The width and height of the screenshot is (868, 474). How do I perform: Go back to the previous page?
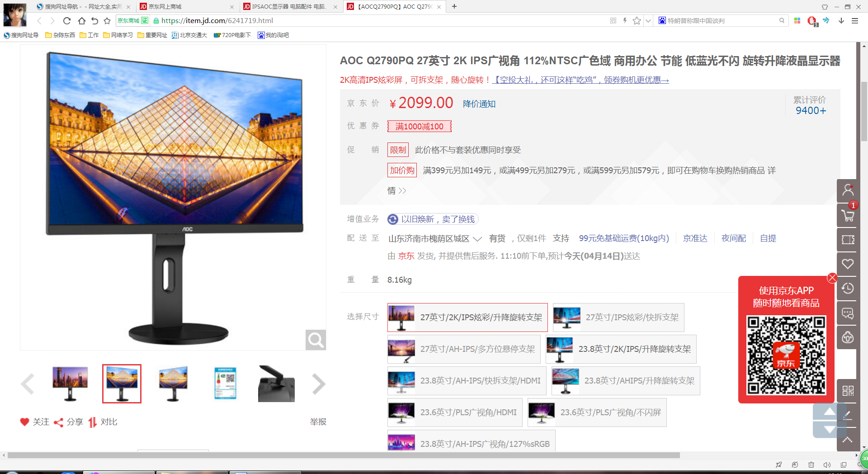[x=39, y=20]
